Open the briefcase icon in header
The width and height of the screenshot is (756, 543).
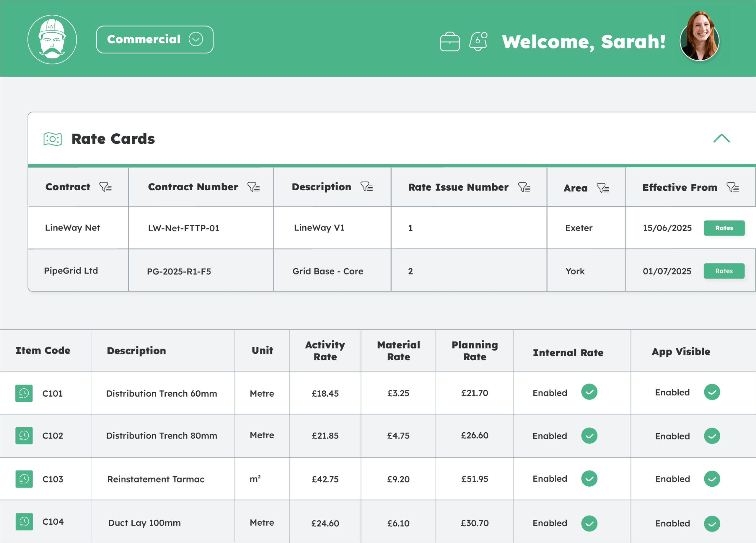point(450,42)
